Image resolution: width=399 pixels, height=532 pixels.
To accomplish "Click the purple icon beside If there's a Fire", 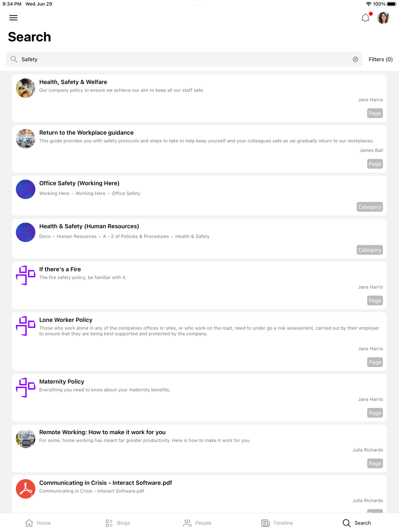I will click(26, 275).
